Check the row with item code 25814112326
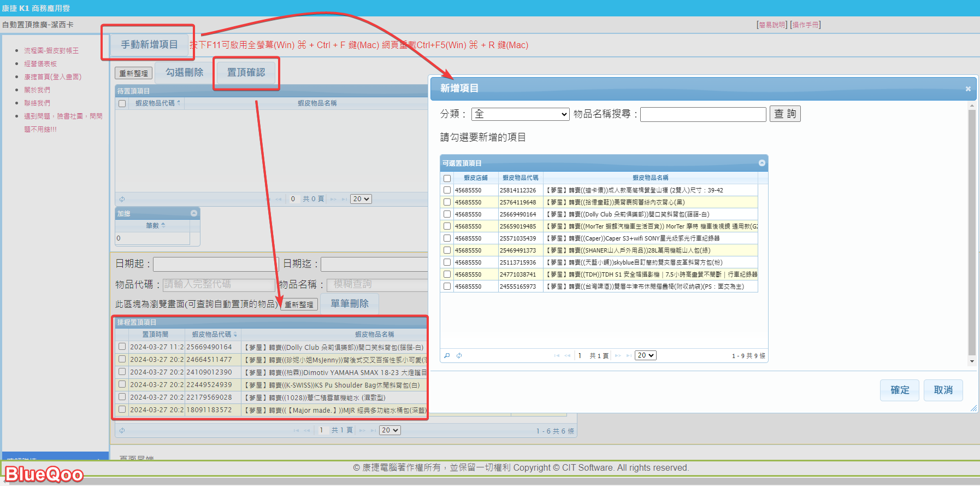This screenshot has height=486, width=980. (447, 190)
